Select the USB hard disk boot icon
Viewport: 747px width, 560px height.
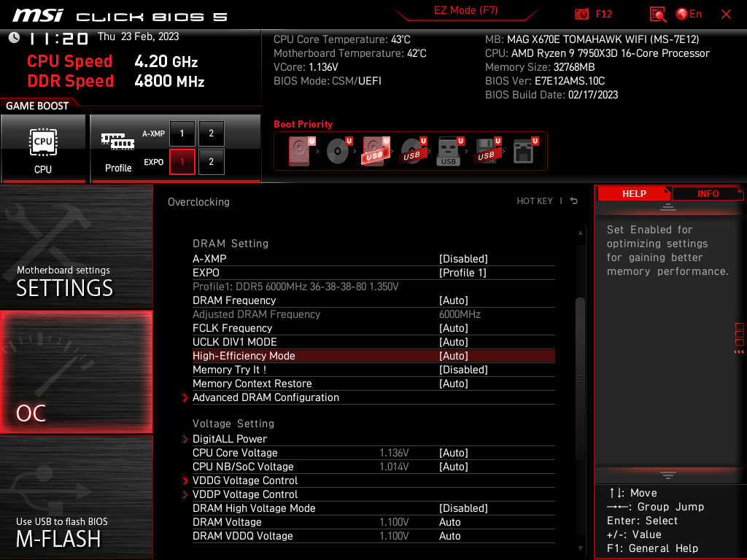click(x=376, y=151)
